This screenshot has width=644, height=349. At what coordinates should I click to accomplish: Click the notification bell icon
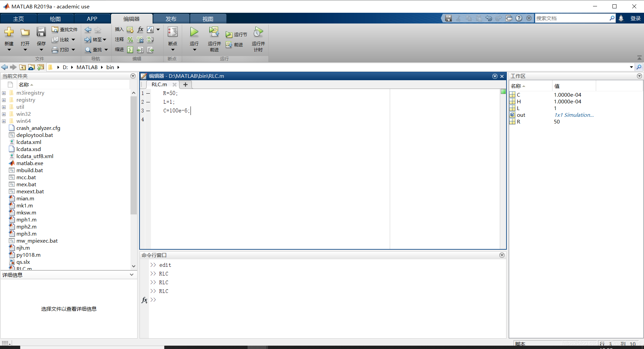(x=621, y=18)
